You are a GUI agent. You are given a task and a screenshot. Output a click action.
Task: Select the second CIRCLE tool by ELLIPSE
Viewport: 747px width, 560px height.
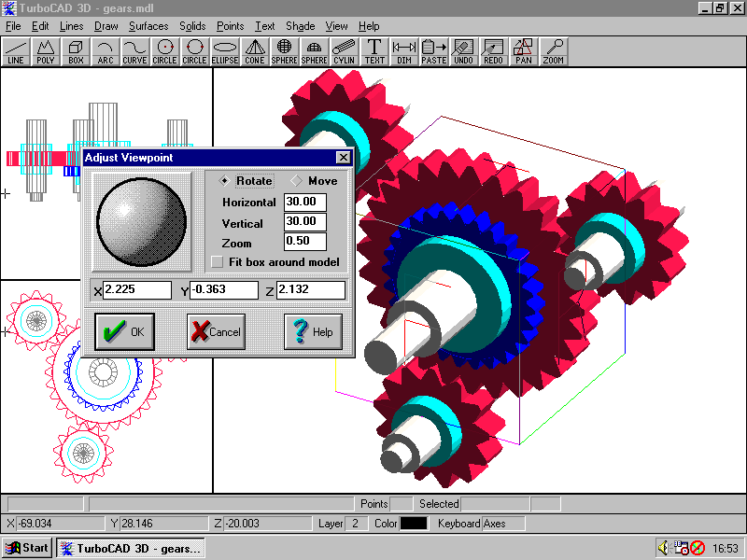pos(195,51)
